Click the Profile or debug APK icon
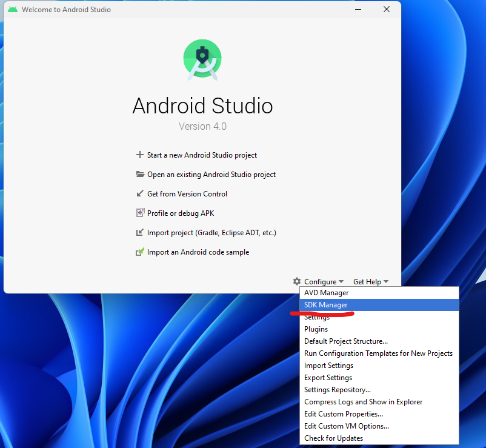Image resolution: width=486 pixels, height=448 pixels. click(140, 213)
